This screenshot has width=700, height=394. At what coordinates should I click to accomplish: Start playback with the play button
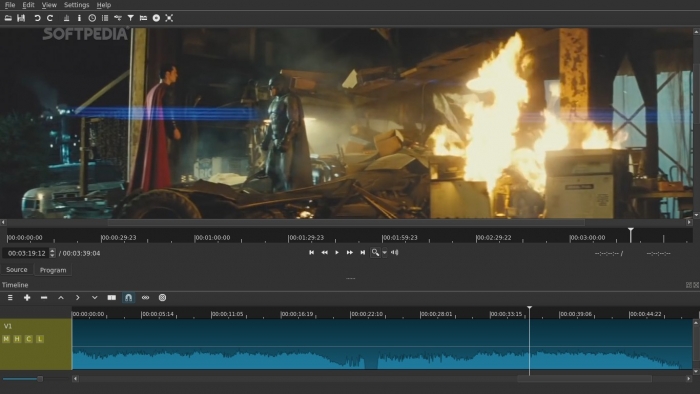coord(337,253)
